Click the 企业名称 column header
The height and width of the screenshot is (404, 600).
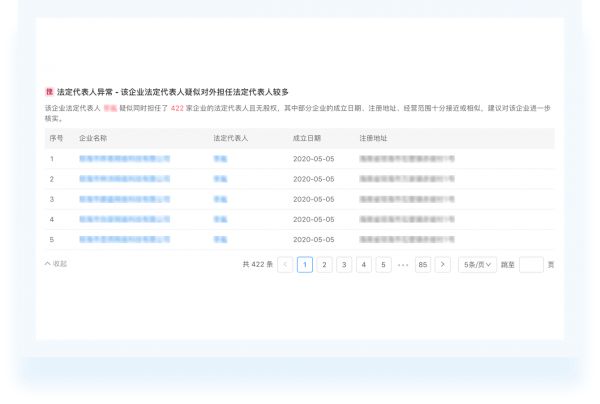click(x=93, y=138)
